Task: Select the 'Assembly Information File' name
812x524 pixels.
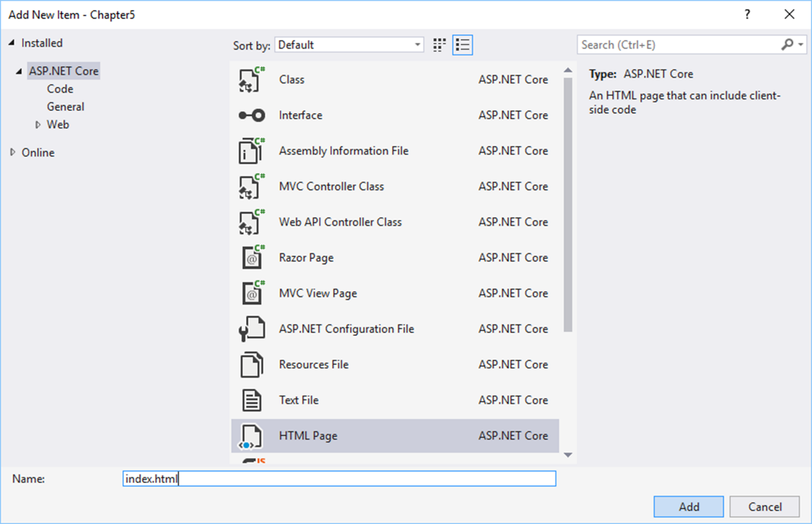Action: pos(344,151)
